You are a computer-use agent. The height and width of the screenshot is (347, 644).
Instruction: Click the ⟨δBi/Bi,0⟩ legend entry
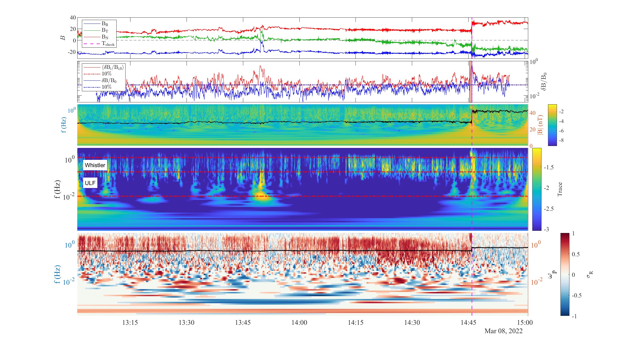[x=104, y=67]
